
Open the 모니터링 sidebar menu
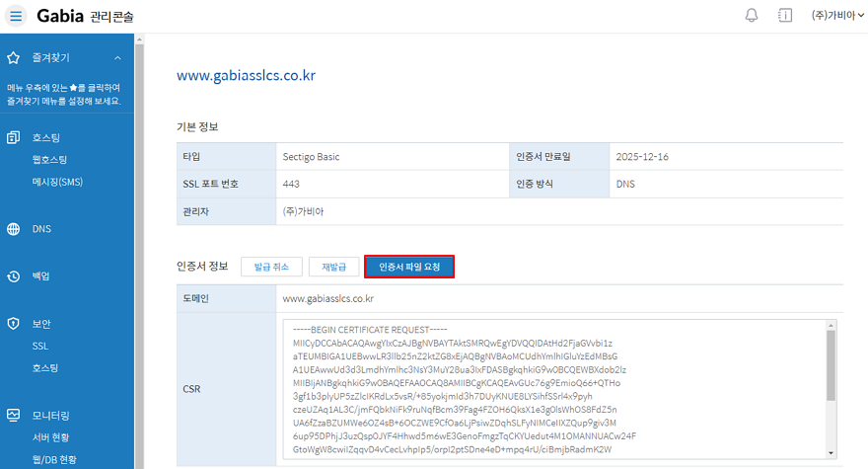[51, 416]
